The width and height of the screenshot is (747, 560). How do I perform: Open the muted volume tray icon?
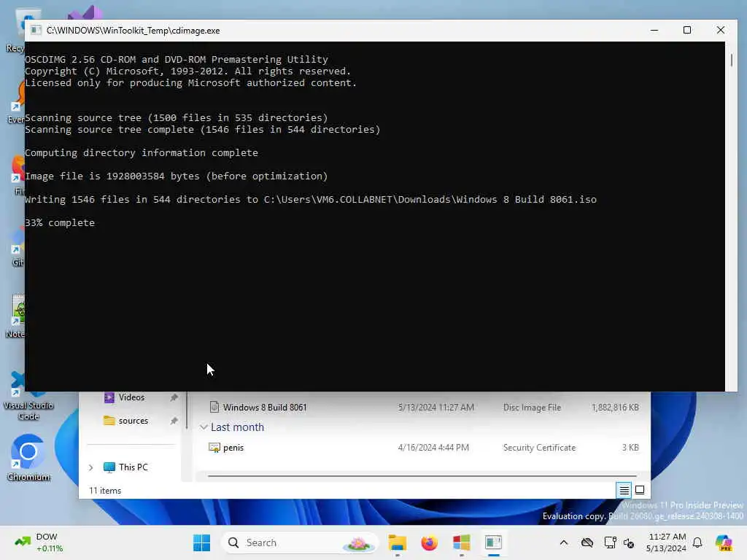click(629, 542)
